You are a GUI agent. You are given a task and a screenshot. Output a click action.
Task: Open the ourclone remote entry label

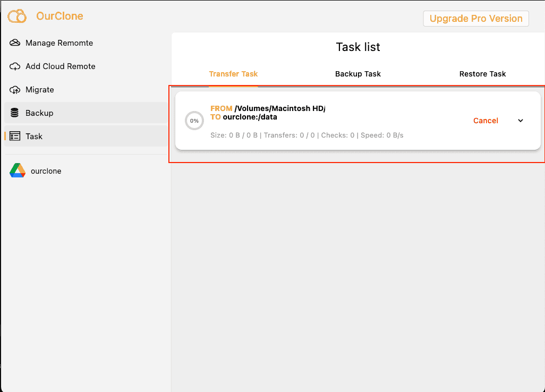46,171
